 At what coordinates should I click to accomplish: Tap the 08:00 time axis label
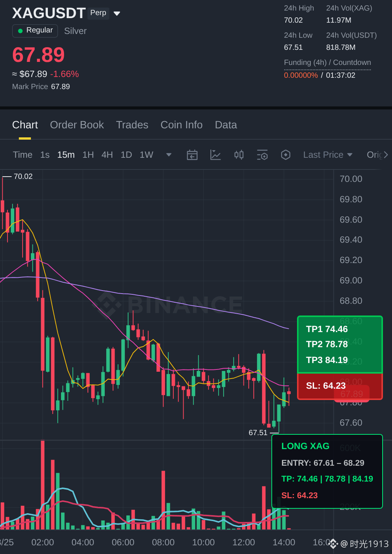click(x=163, y=542)
